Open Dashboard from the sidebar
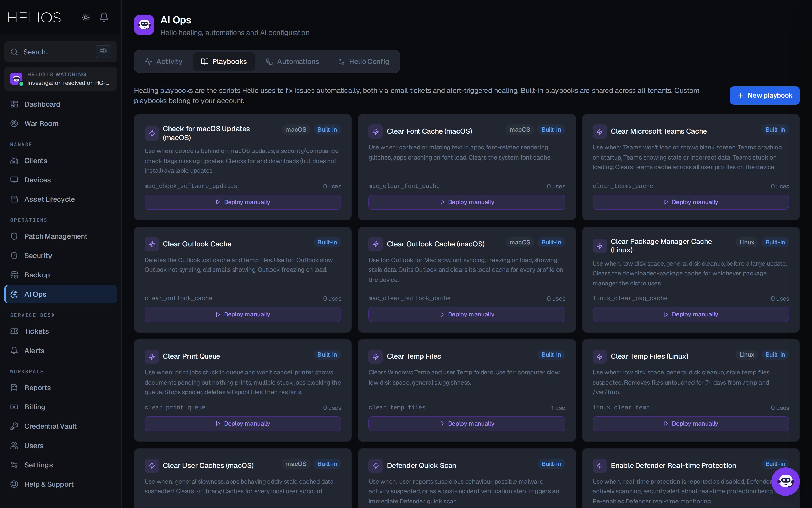The width and height of the screenshot is (812, 508). [61, 104]
